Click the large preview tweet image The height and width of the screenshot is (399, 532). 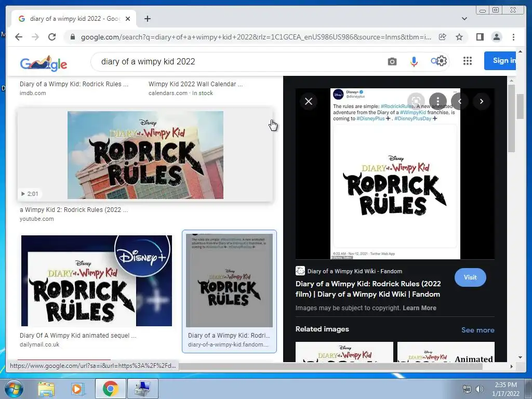coord(395,174)
